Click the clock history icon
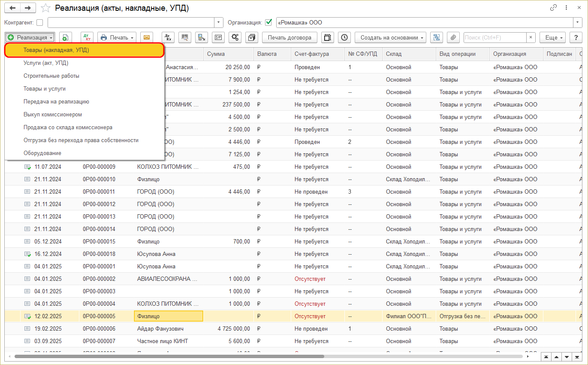The height and width of the screenshot is (365, 588). pyautogui.click(x=344, y=38)
